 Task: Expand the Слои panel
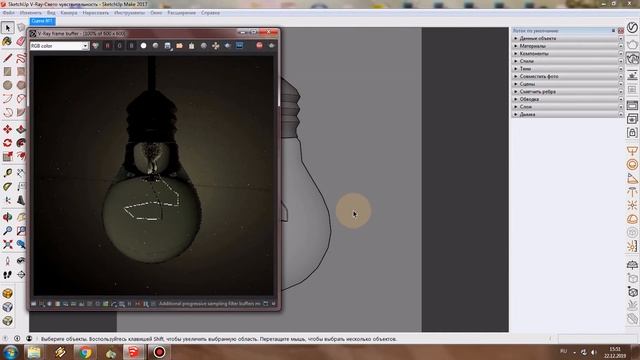[567, 107]
